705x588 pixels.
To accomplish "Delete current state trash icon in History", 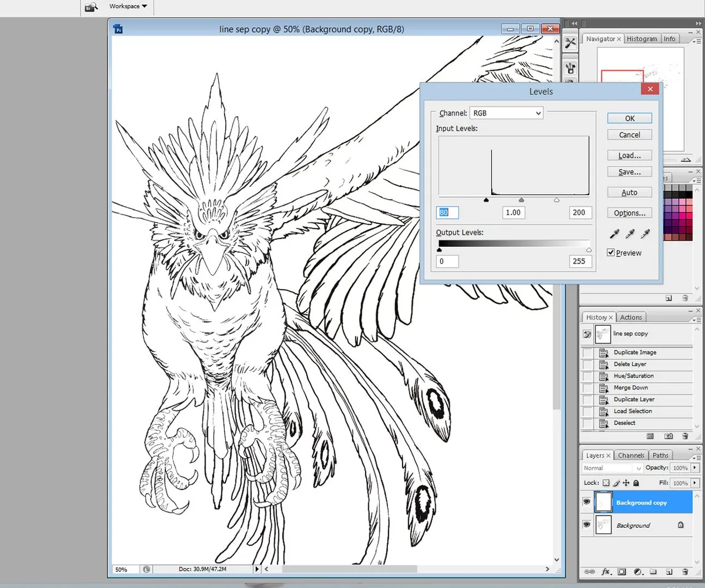I will (685, 436).
